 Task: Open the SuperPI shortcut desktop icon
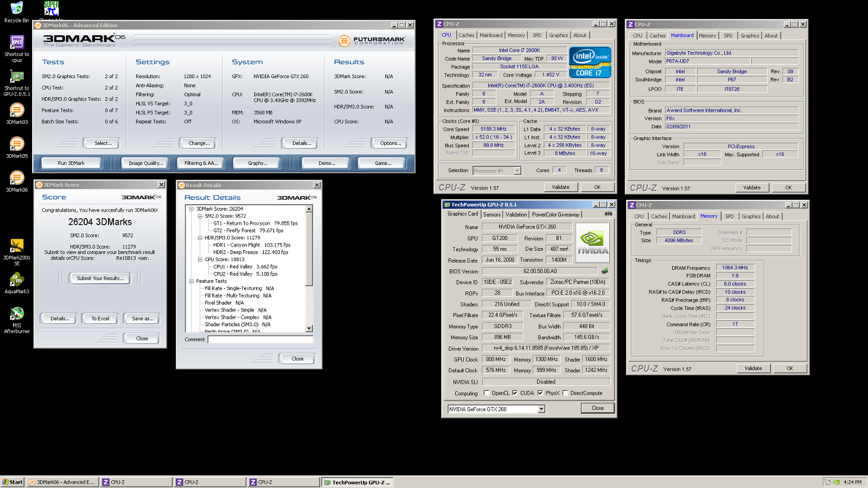click(x=52, y=10)
